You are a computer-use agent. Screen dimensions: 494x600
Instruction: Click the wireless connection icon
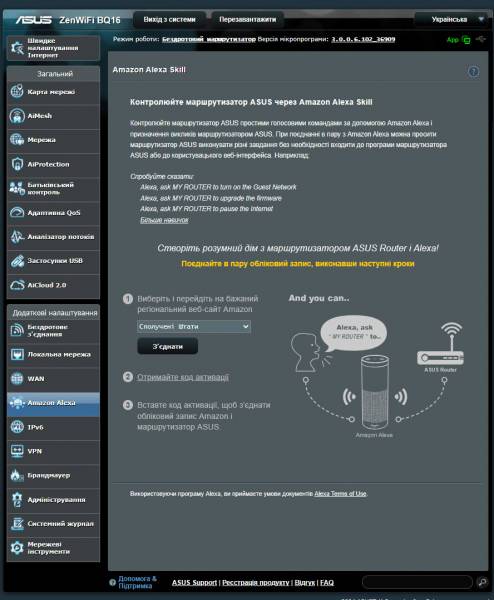(17, 330)
